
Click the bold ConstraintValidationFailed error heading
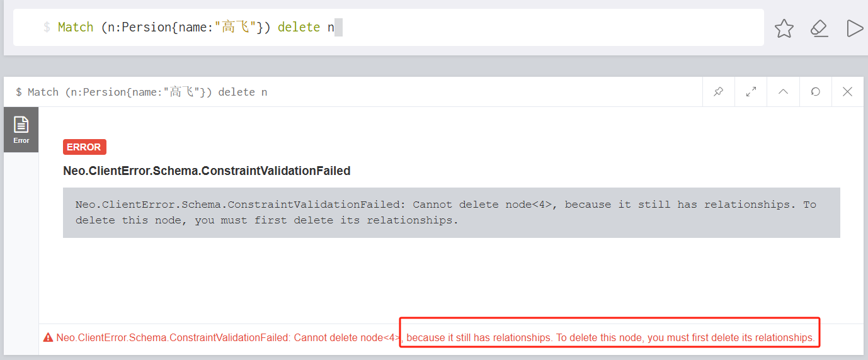point(207,171)
